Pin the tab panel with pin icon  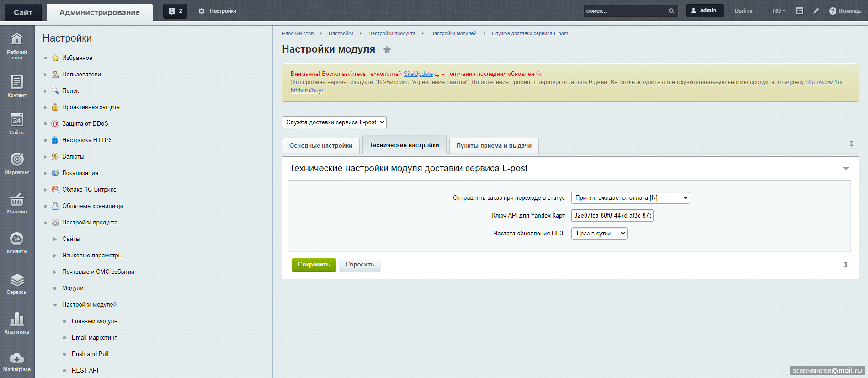pyautogui.click(x=852, y=145)
